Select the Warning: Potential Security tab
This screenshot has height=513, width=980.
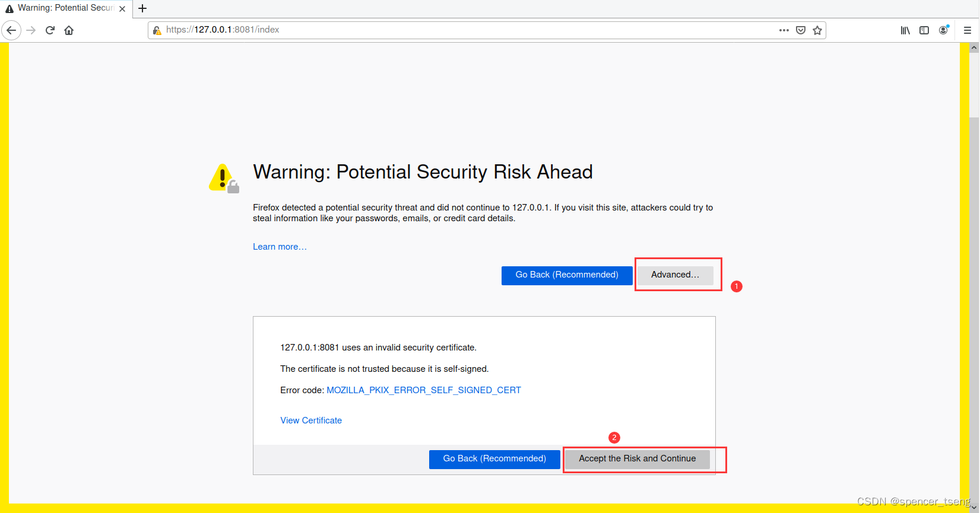coord(62,8)
